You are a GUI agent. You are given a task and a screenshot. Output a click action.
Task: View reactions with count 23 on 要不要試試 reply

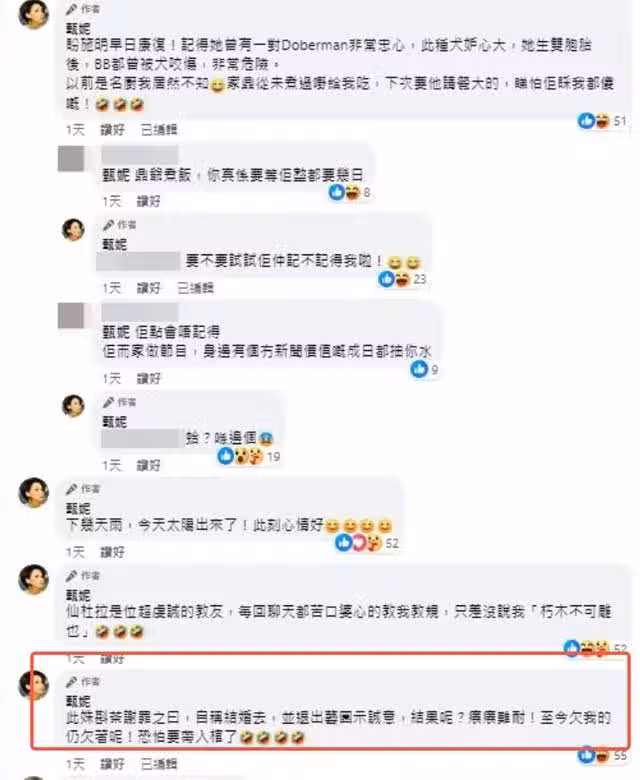402,279
